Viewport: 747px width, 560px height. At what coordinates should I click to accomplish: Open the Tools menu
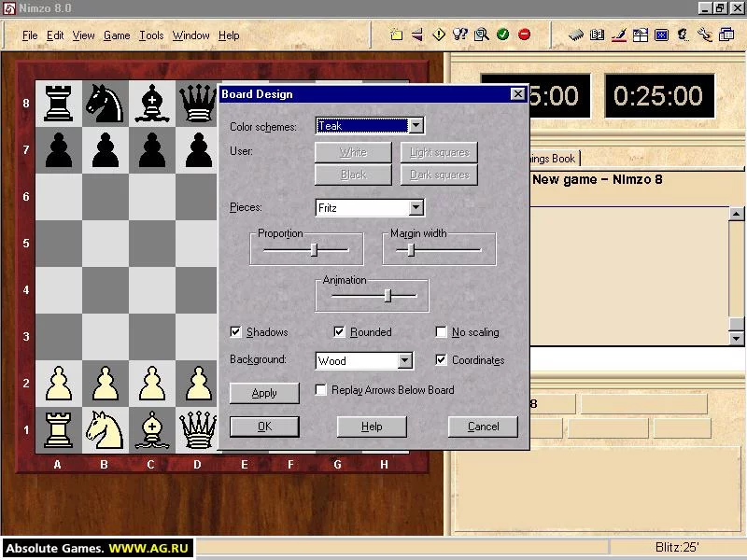pos(151,35)
